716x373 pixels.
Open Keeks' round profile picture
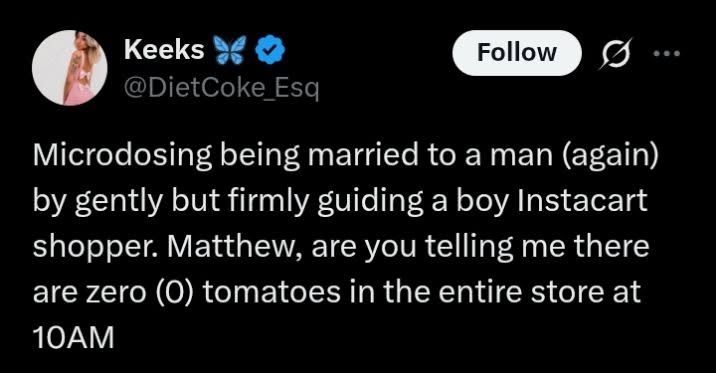pyautogui.click(x=70, y=68)
